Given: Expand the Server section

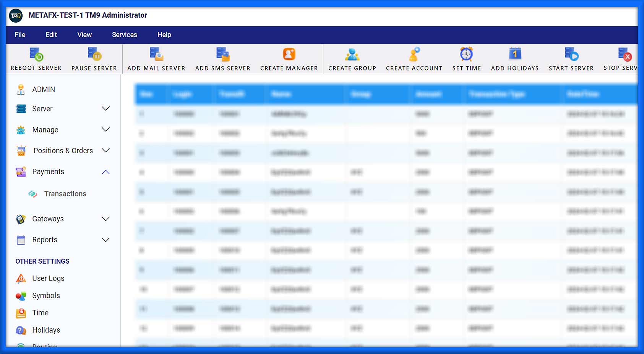Looking at the screenshot, I should (x=105, y=108).
